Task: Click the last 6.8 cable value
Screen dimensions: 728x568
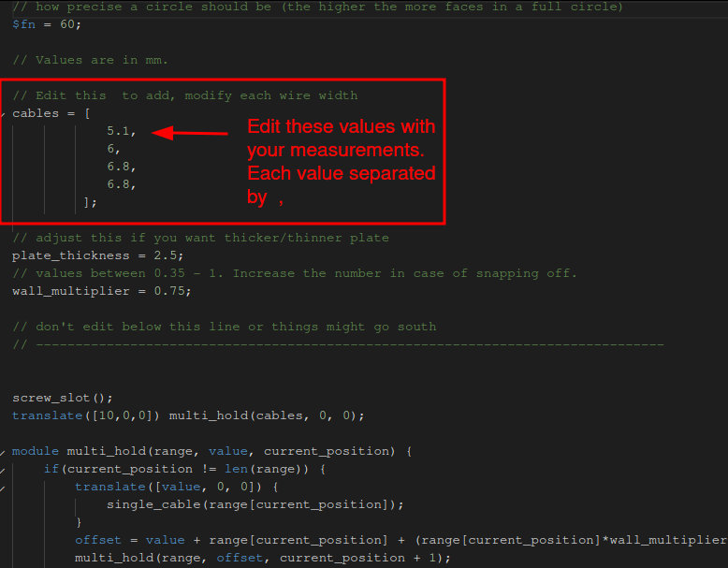Action: coord(121,184)
